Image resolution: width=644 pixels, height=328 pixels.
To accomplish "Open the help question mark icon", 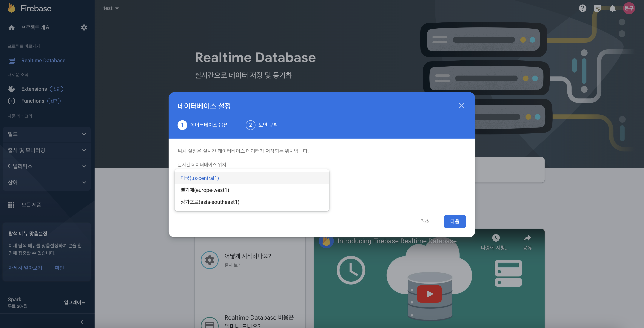I will (x=583, y=8).
